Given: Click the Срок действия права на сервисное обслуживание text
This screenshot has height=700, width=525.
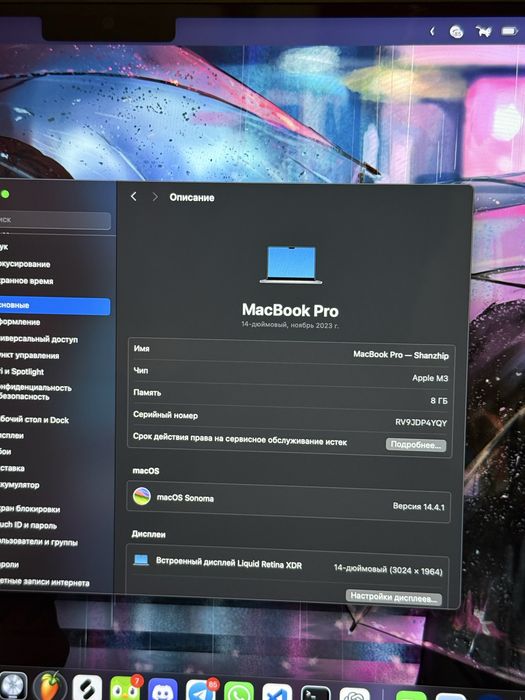Looking at the screenshot, I should (x=240, y=439).
